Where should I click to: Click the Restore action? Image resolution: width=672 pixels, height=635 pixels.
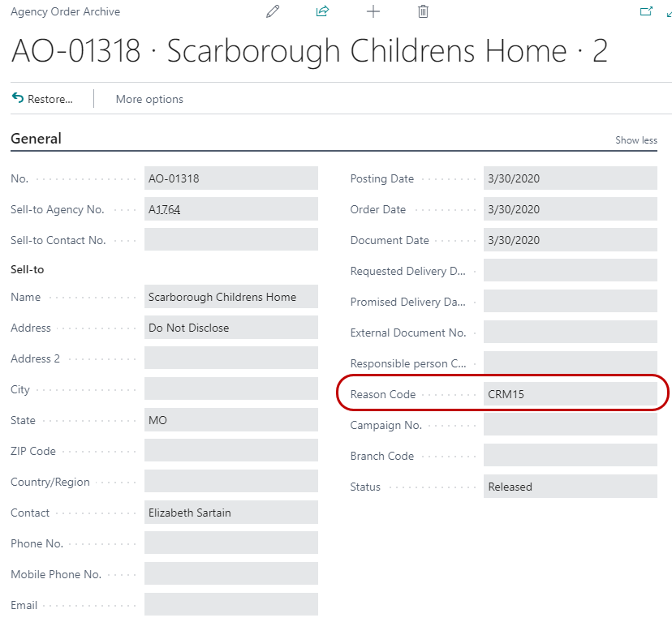[x=42, y=99]
